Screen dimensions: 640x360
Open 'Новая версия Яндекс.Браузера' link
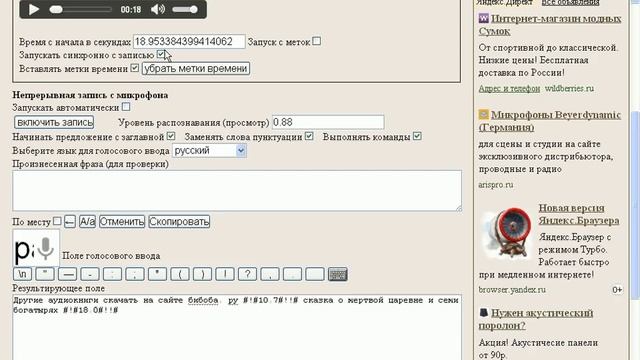(579, 214)
